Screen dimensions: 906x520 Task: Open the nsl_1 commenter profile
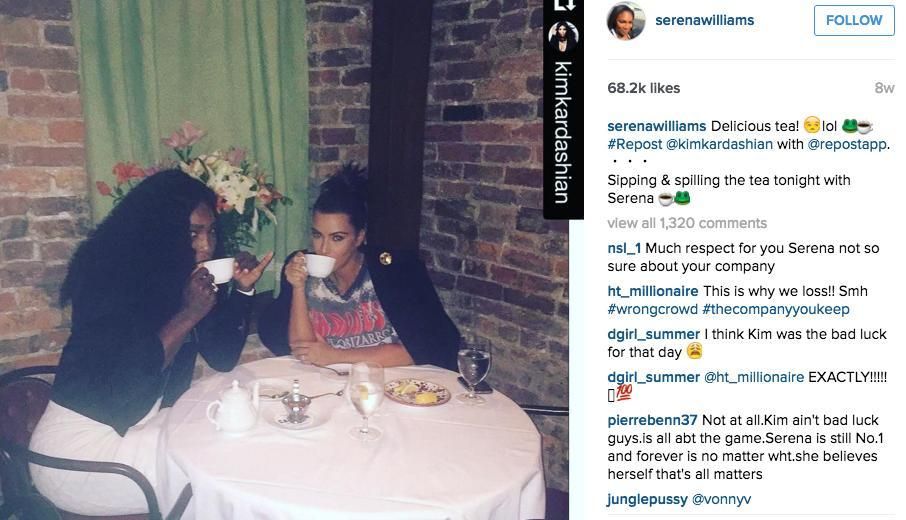[x=624, y=248]
